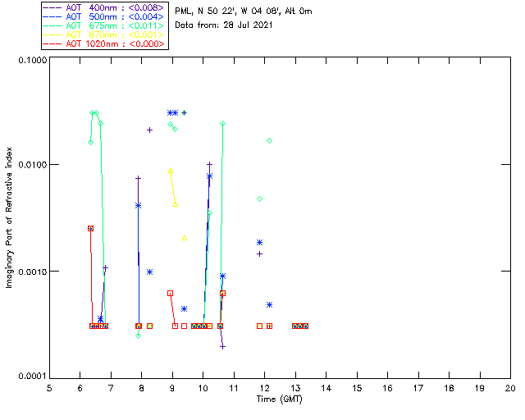525x420 pixels.
Task: Click the lowest blue asterisk just after 12 GMT
Action: tap(270, 305)
